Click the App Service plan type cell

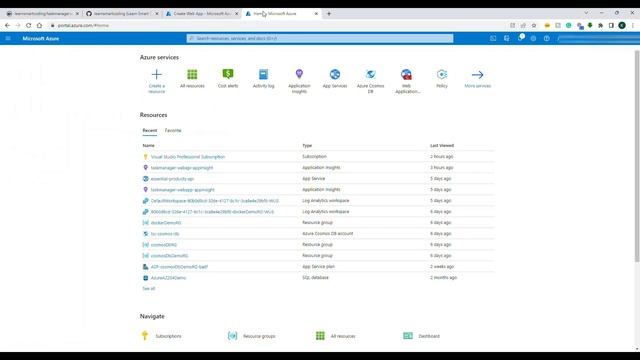coord(318,267)
